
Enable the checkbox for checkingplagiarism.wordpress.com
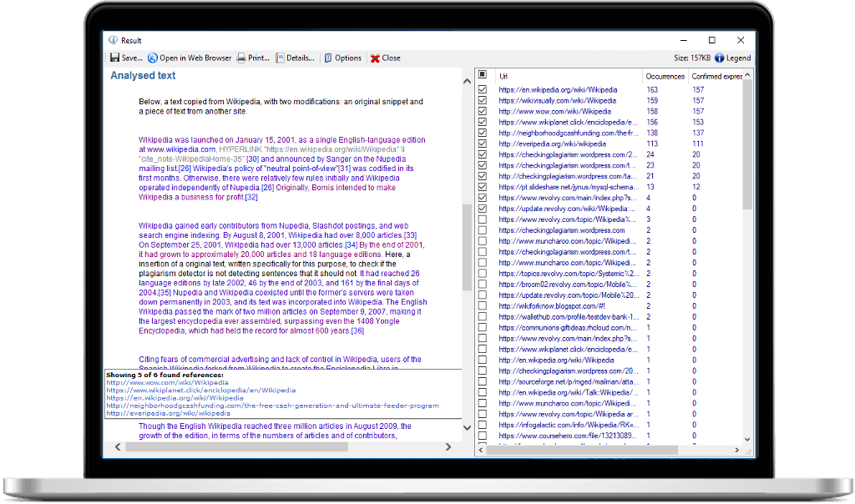coord(483,229)
